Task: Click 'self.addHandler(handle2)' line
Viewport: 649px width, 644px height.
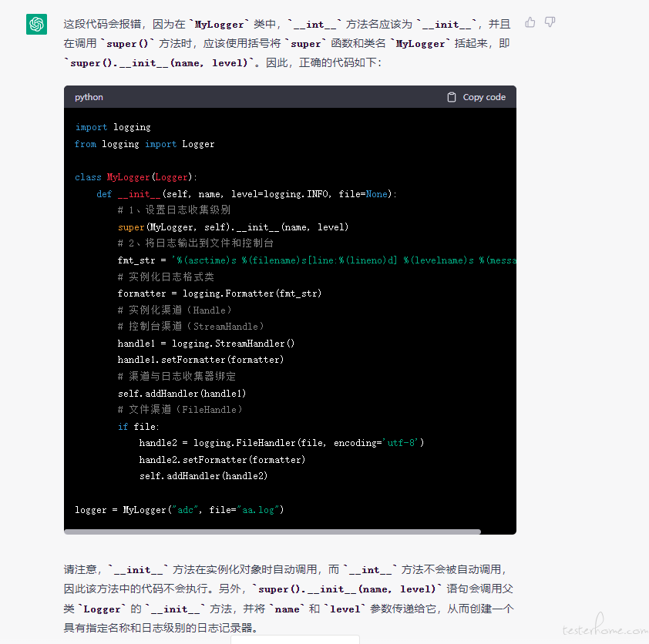Action: tap(203, 476)
